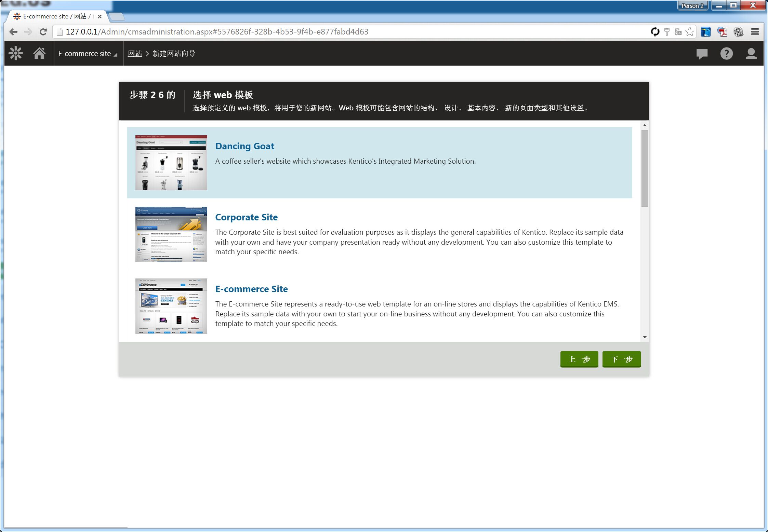Viewport: 768px width, 532px height.
Task: Open the help question mark icon
Action: [x=726, y=54]
